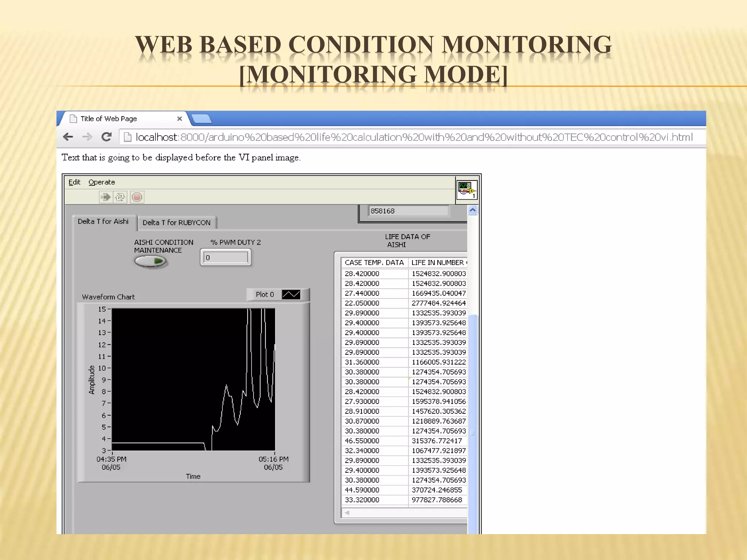Viewport: 747px width, 560px height.
Task: Open the Edit menu
Action: (74, 182)
